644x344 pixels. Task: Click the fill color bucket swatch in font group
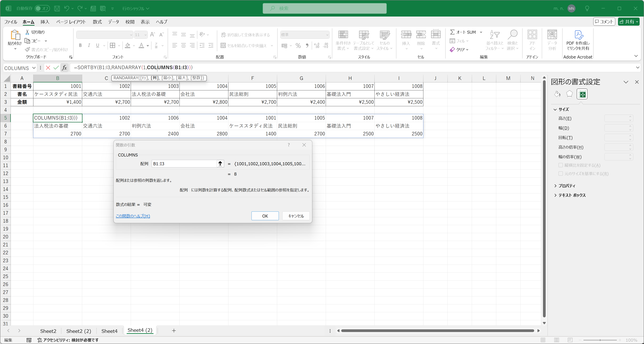(128, 46)
